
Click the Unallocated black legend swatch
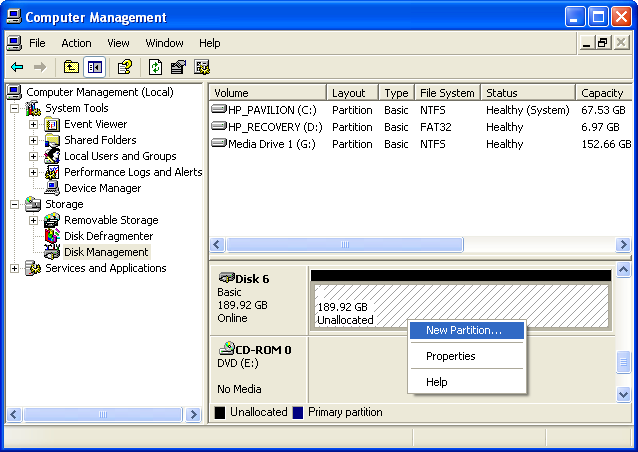tap(220, 412)
